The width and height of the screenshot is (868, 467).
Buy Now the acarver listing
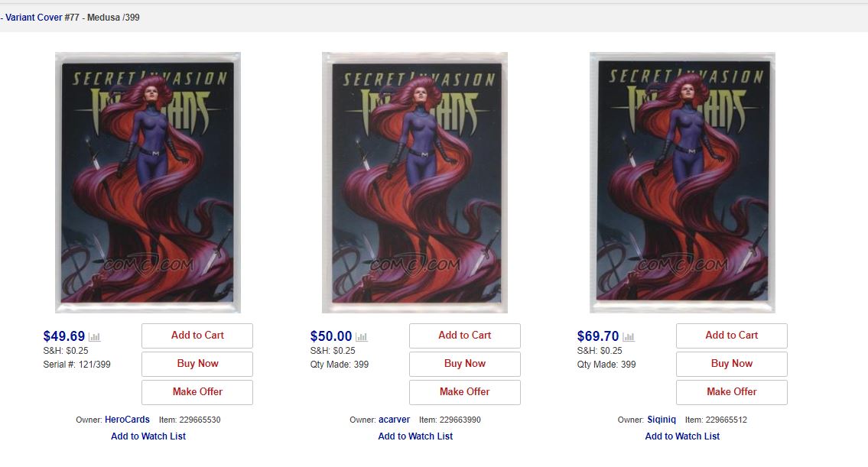click(464, 364)
